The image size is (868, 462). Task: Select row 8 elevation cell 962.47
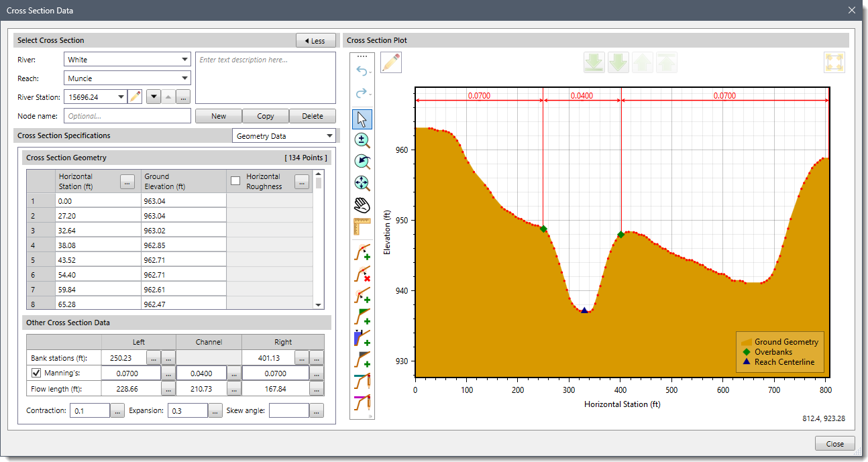tap(184, 304)
